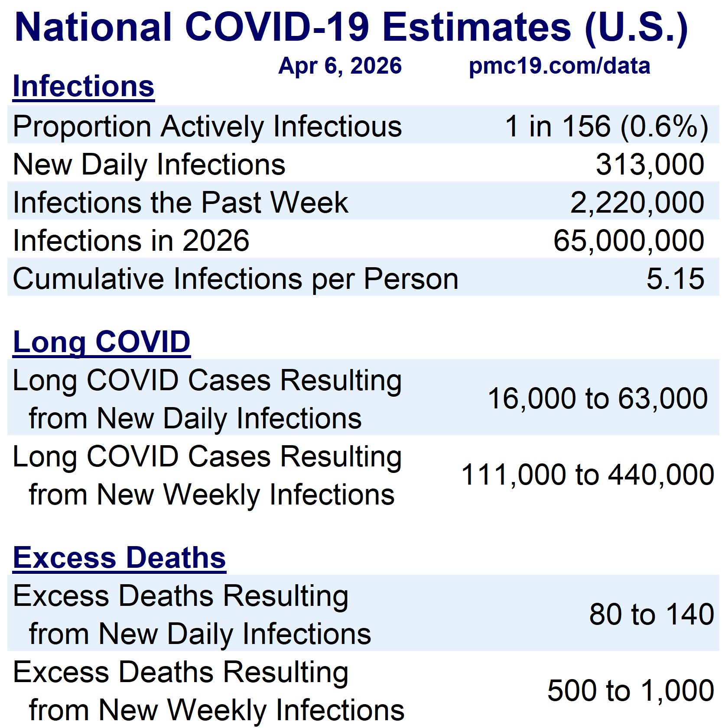Click the New Daily Infections label

click(x=149, y=165)
